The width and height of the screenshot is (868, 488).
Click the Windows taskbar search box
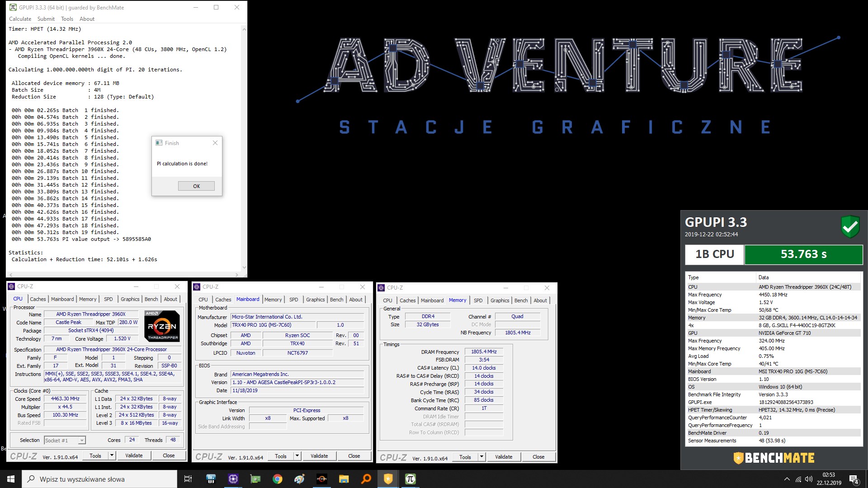99,479
